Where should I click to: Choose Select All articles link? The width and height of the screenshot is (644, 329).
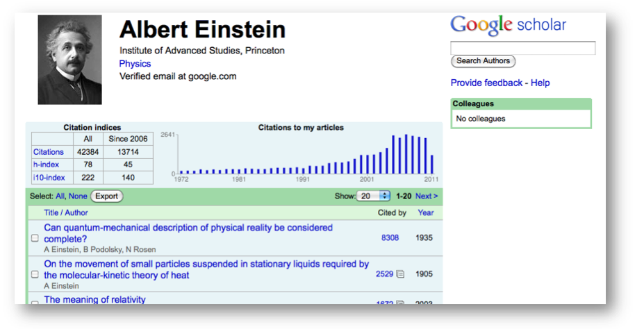click(x=60, y=196)
